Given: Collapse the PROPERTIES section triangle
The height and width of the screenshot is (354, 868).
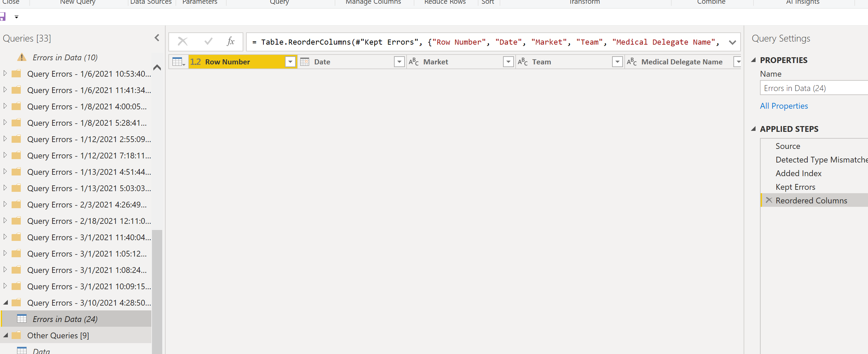Looking at the screenshot, I should pyautogui.click(x=753, y=60).
